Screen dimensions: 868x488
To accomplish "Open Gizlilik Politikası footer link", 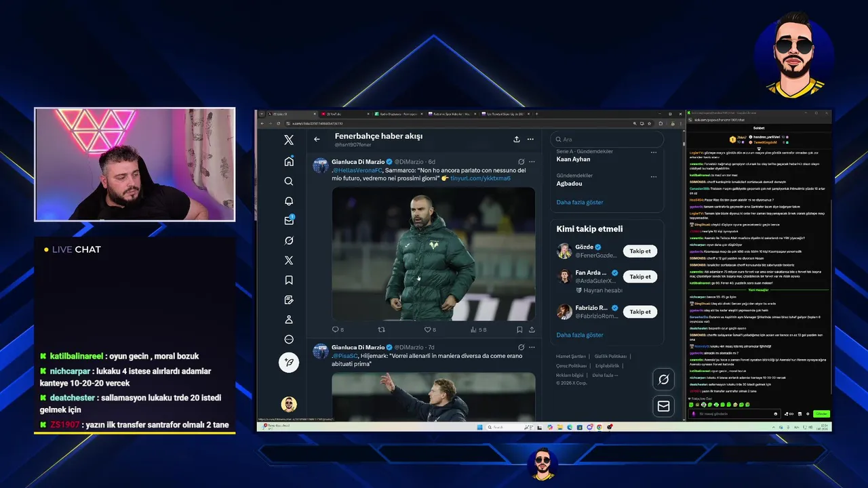I will [x=610, y=356].
